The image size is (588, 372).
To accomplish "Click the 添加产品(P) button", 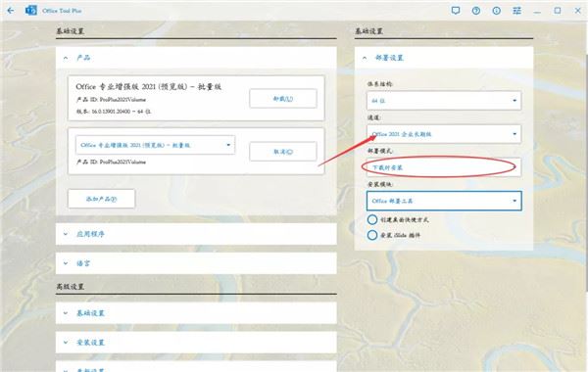I will click(x=101, y=199).
